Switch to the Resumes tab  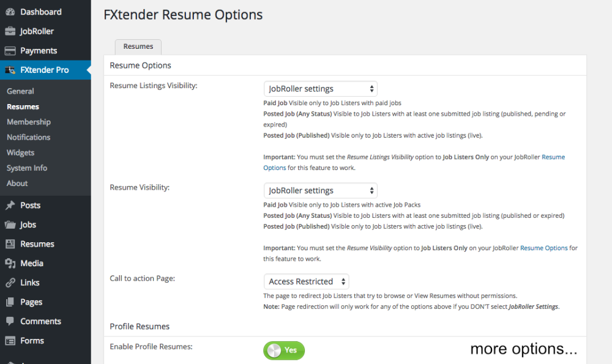coord(138,46)
